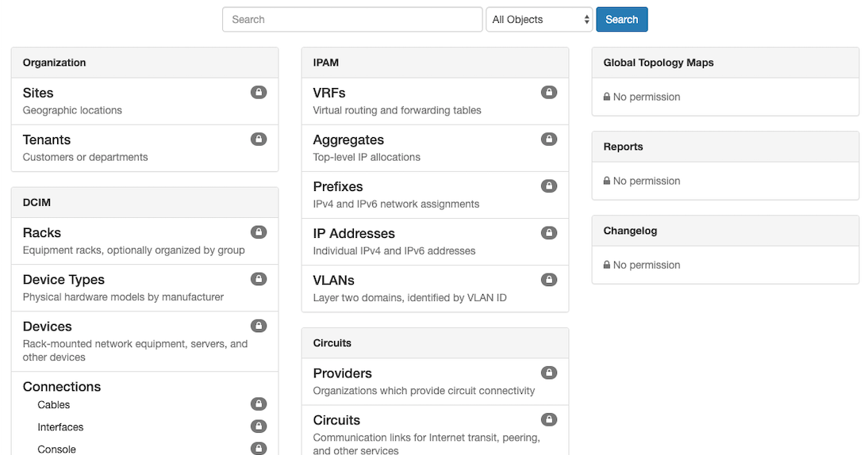Focus the Search text field
This screenshot has height=455, width=868.
352,20
